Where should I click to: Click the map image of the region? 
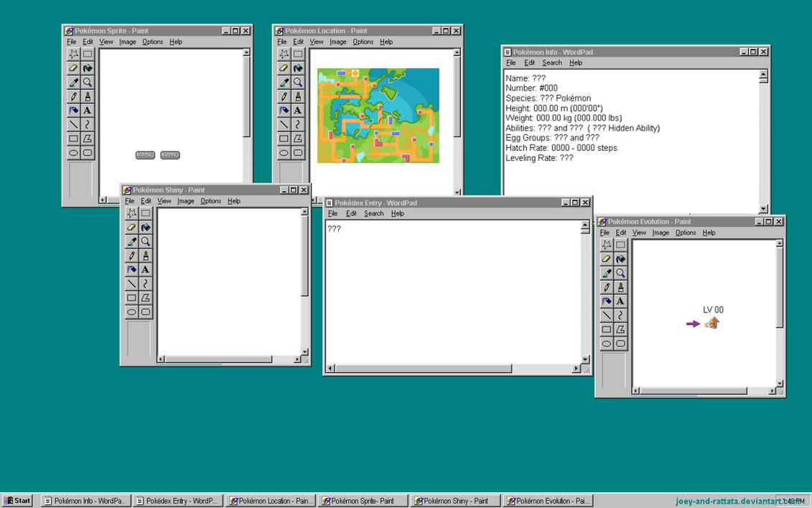[x=378, y=115]
